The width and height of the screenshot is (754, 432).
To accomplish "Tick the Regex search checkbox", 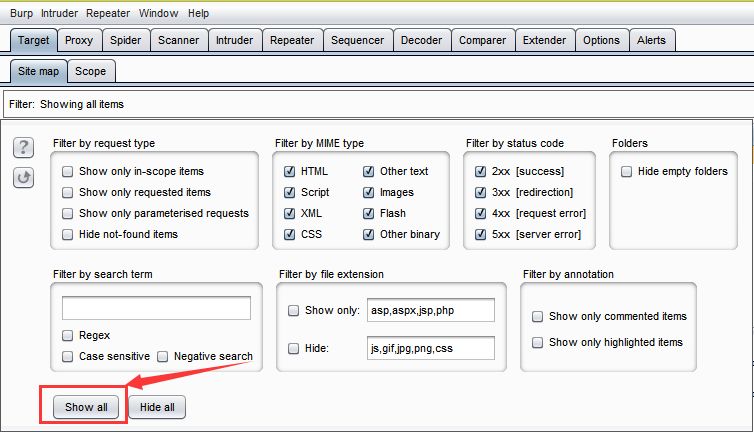I will click(x=67, y=335).
